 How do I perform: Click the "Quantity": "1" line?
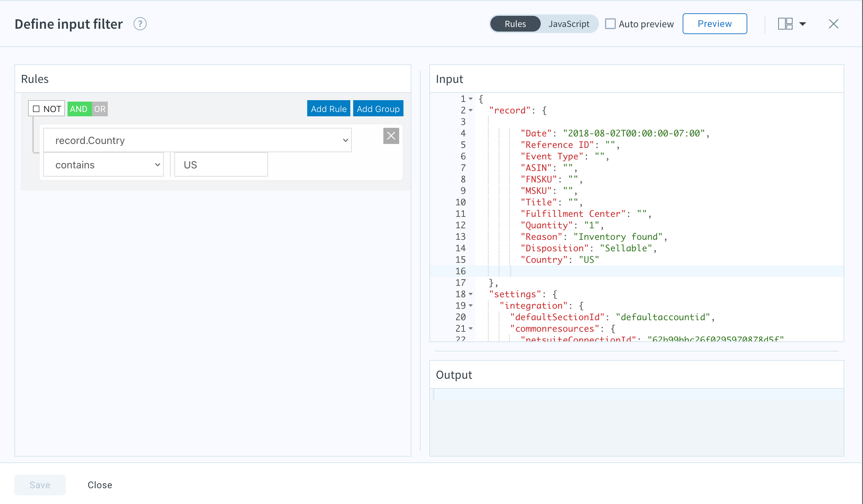(562, 225)
